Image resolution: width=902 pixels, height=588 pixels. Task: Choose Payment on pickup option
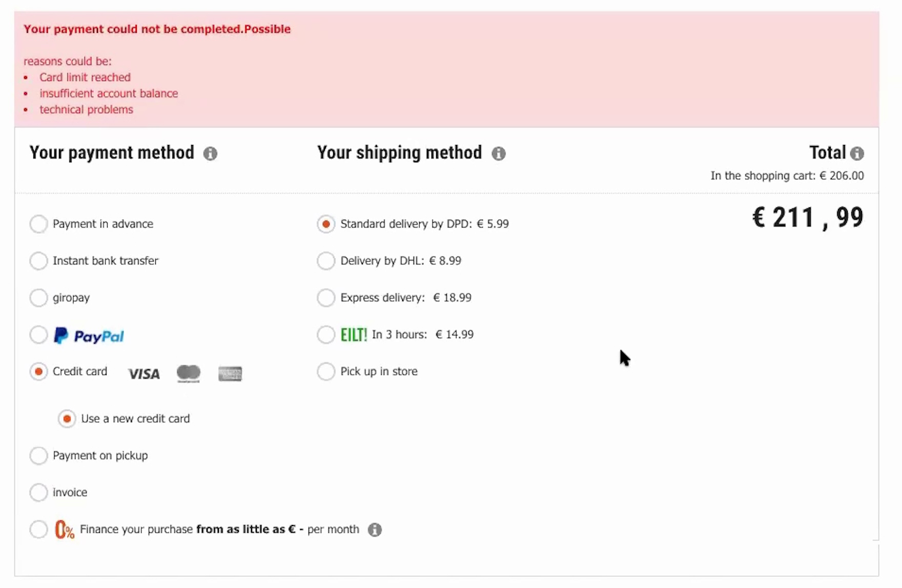click(x=38, y=455)
